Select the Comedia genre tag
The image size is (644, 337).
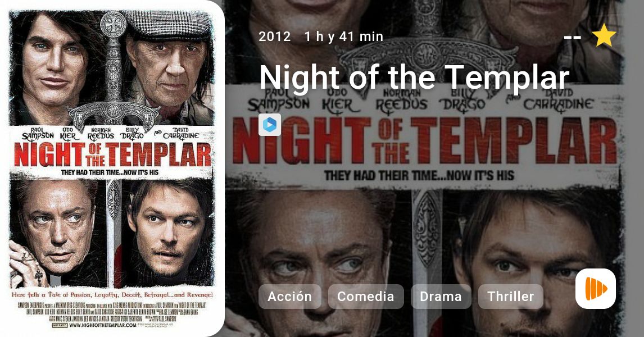[x=365, y=297]
